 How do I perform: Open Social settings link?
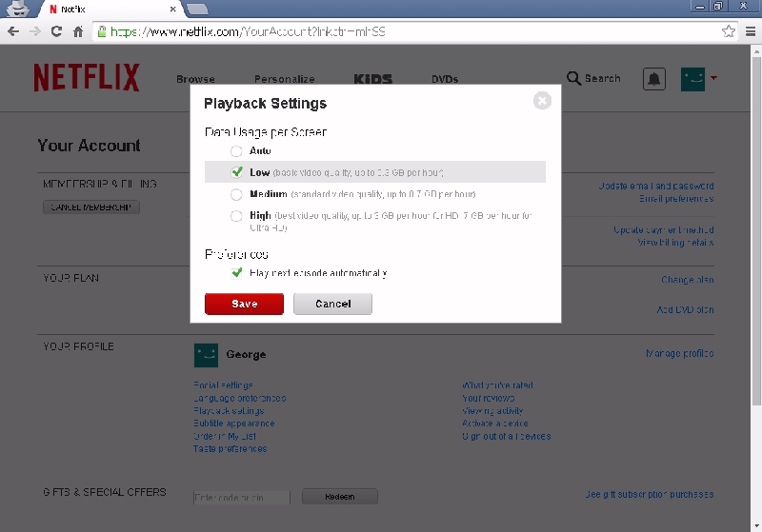coord(223,385)
